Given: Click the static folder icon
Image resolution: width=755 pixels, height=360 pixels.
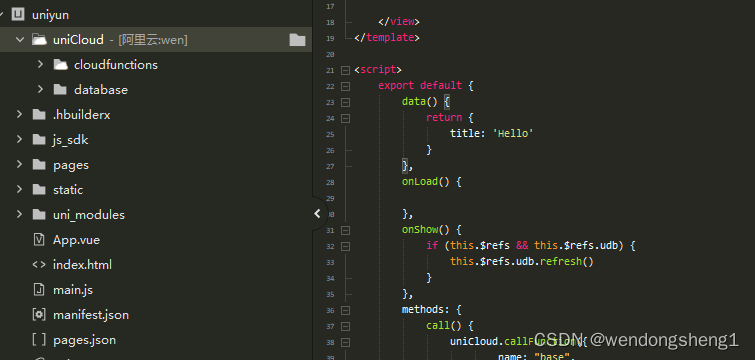Looking at the screenshot, I should 39,190.
